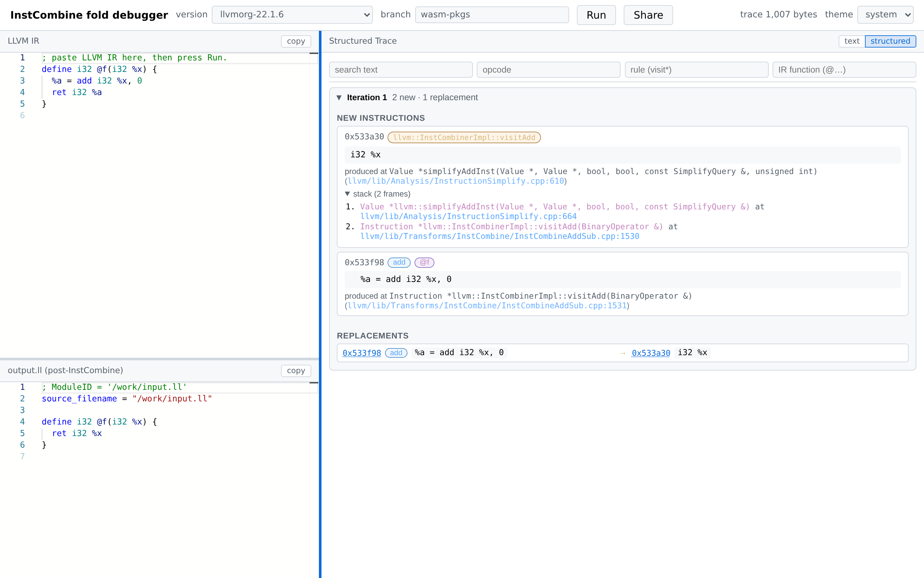Screen dimensions: 924x578
Task: Focus the IR function filter field
Action: tap(844, 70)
